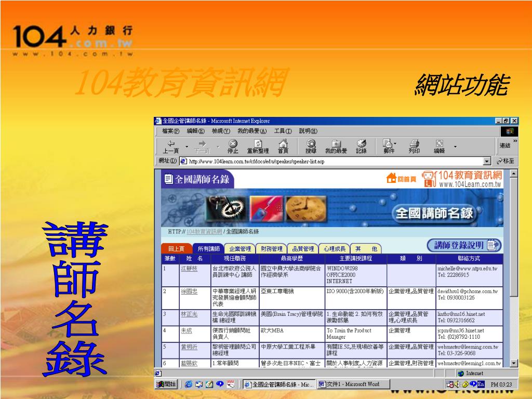Click the En language indicator in tray
The height and width of the screenshot is (399, 532).
coord(481,384)
